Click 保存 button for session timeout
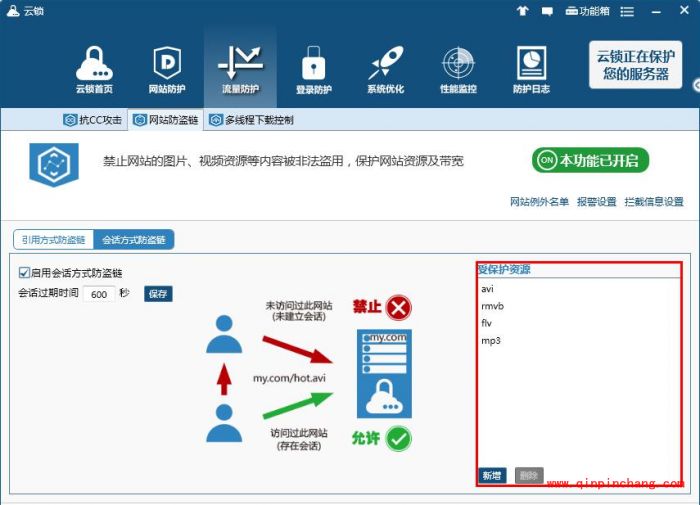Screen dimensions: 700x505 [158, 294]
